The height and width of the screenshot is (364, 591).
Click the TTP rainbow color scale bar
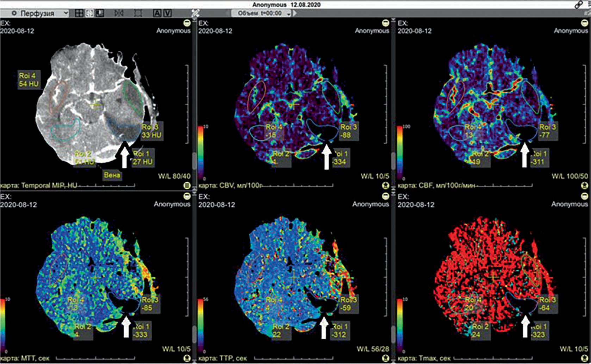pyautogui.click(x=200, y=325)
